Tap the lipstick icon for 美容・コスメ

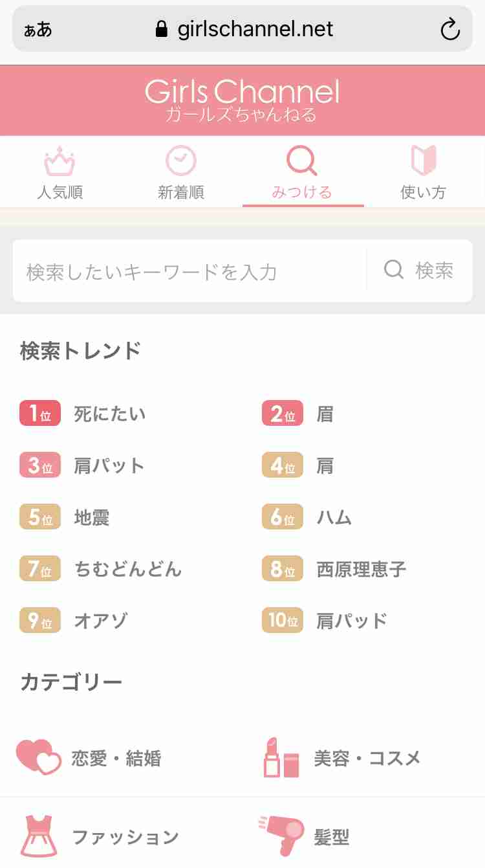pyautogui.click(x=281, y=757)
